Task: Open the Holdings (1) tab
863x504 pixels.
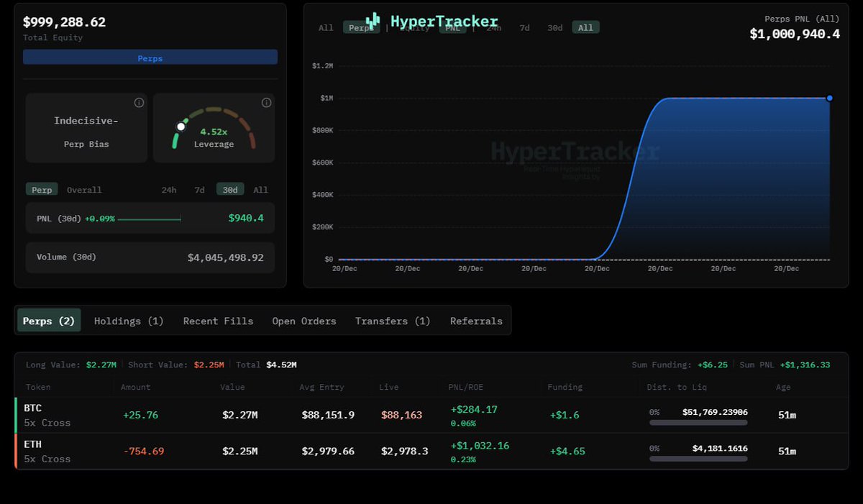Action: pyautogui.click(x=129, y=321)
